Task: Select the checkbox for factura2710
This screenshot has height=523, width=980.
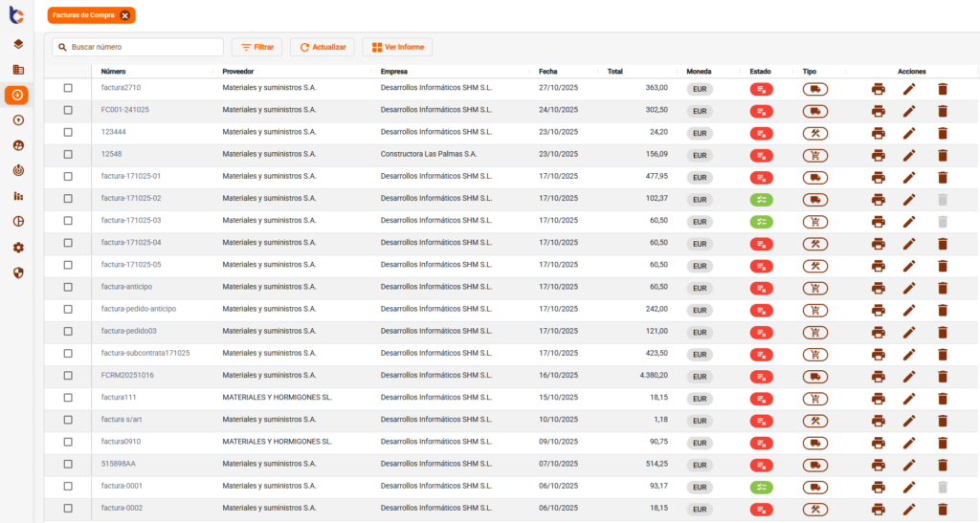Action: [x=68, y=88]
